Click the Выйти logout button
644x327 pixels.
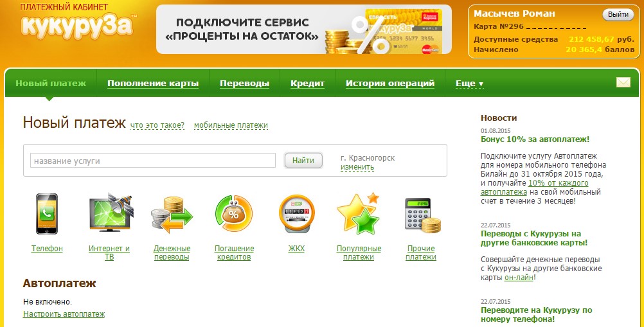618,14
